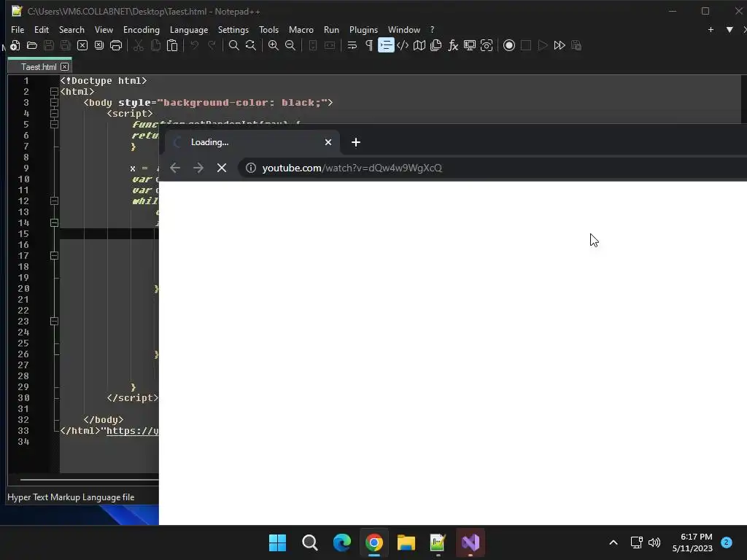Image resolution: width=747 pixels, height=560 pixels.
Task: Toggle synchronize horizontal scrolling icon
Action: tap(330, 45)
